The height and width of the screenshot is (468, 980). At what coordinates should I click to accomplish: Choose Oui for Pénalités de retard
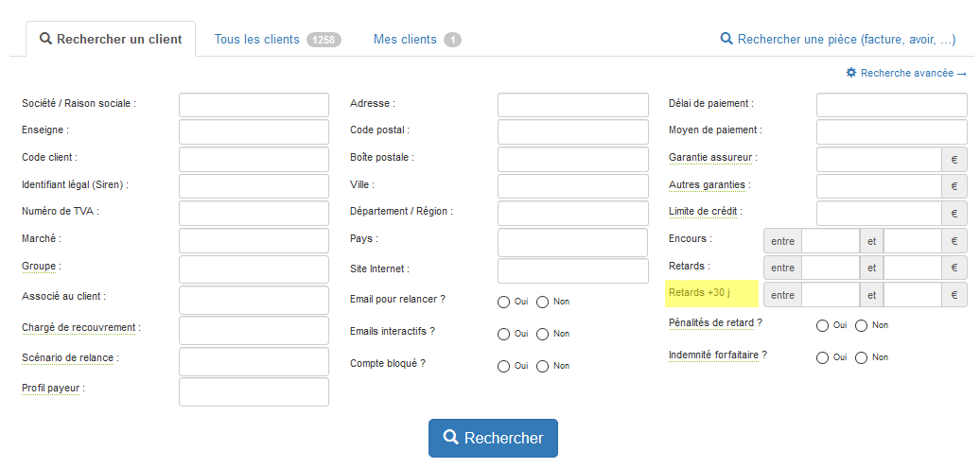tap(822, 326)
